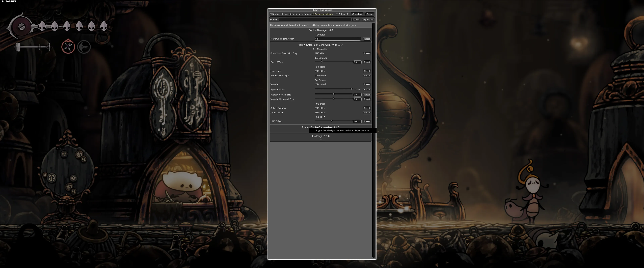Image resolution: width=644 pixels, height=268 pixels.
Task: Click the Vignette Alpha slider handle
Action: pyautogui.click(x=351, y=89)
